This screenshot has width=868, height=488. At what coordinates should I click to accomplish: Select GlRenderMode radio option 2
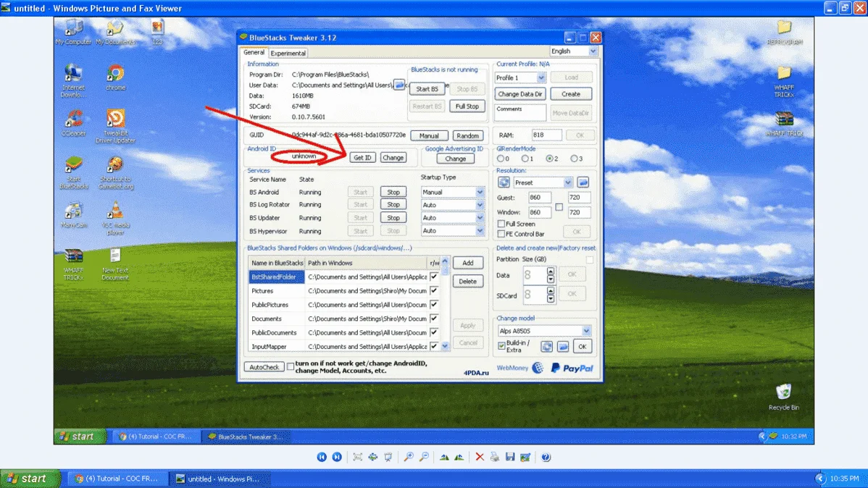549,159
